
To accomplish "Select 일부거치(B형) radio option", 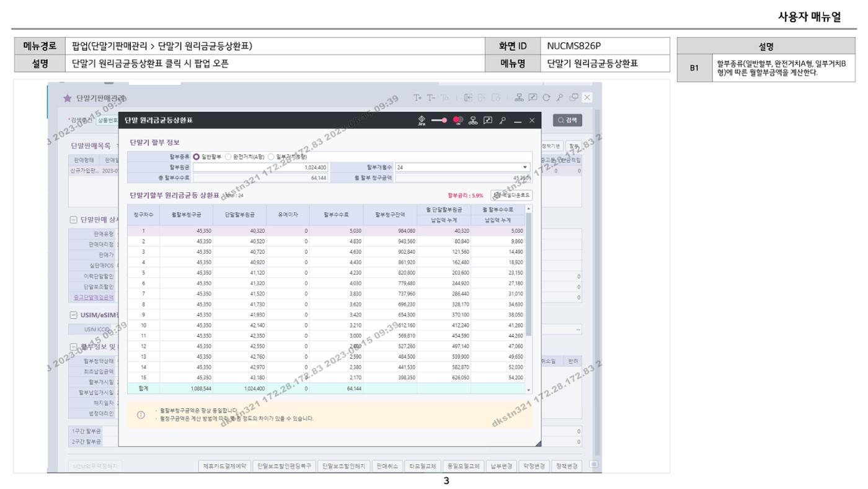I will point(272,158).
